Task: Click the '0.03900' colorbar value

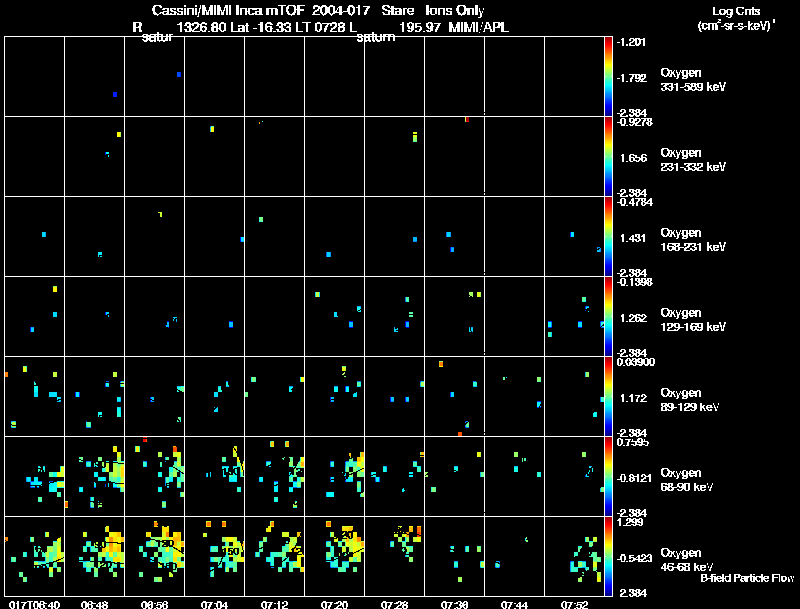Action: pyautogui.click(x=636, y=362)
